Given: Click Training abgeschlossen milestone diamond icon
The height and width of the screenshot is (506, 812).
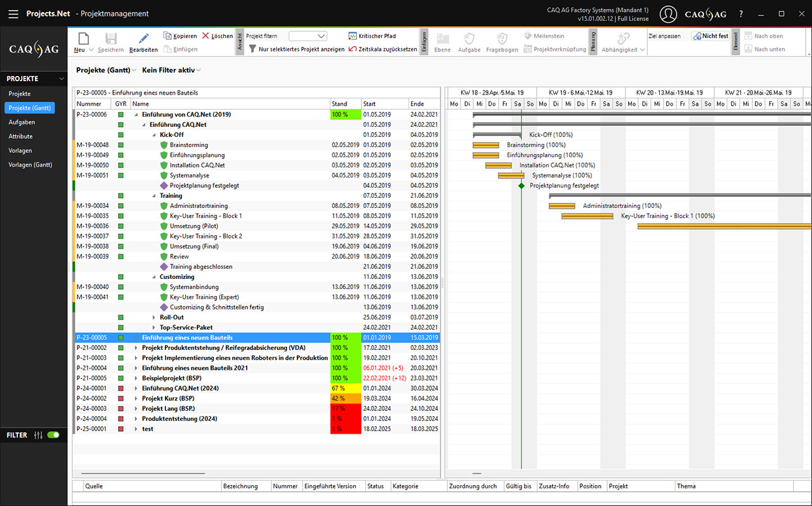Looking at the screenshot, I should [164, 267].
